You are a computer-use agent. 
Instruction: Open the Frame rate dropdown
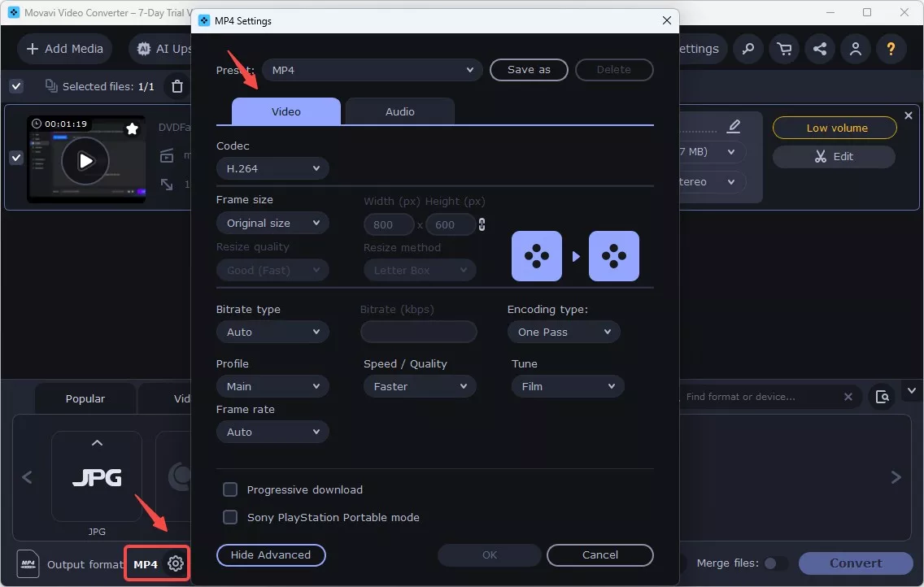(272, 432)
